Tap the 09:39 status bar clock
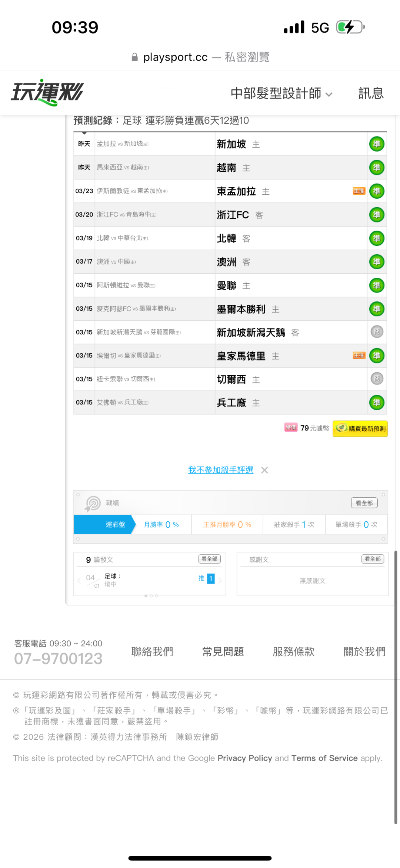 tap(75, 27)
